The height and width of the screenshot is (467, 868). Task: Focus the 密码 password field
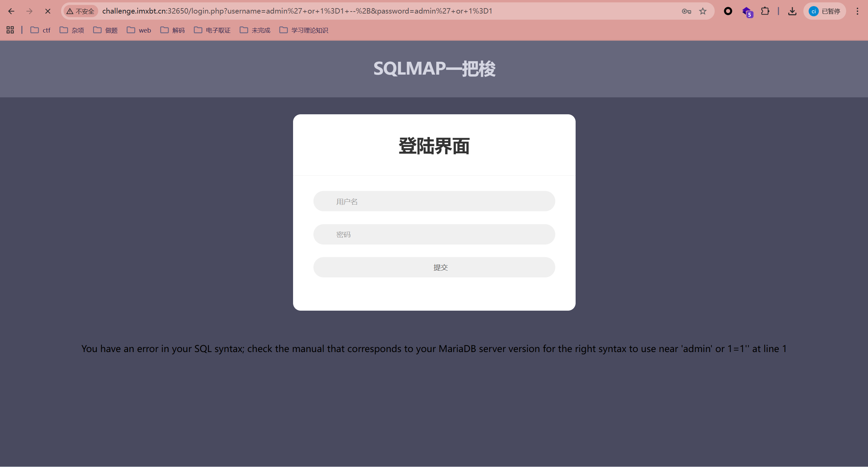tap(434, 234)
